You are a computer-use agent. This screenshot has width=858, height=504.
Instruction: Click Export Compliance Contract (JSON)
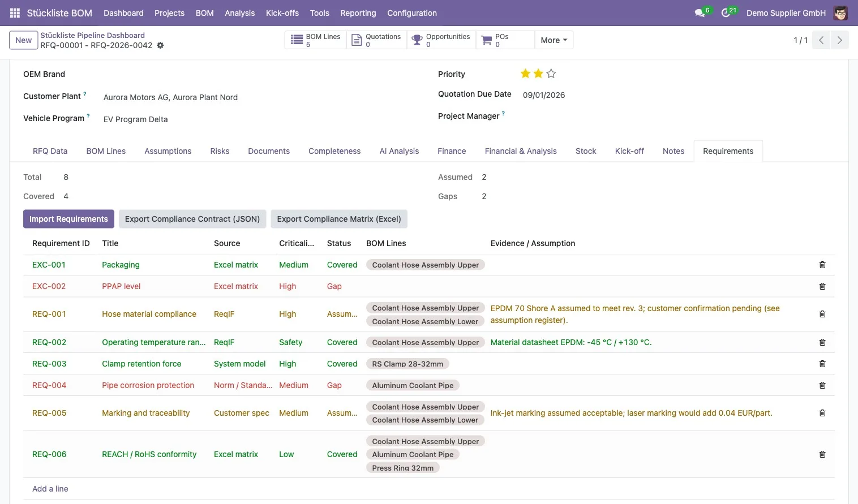192,219
